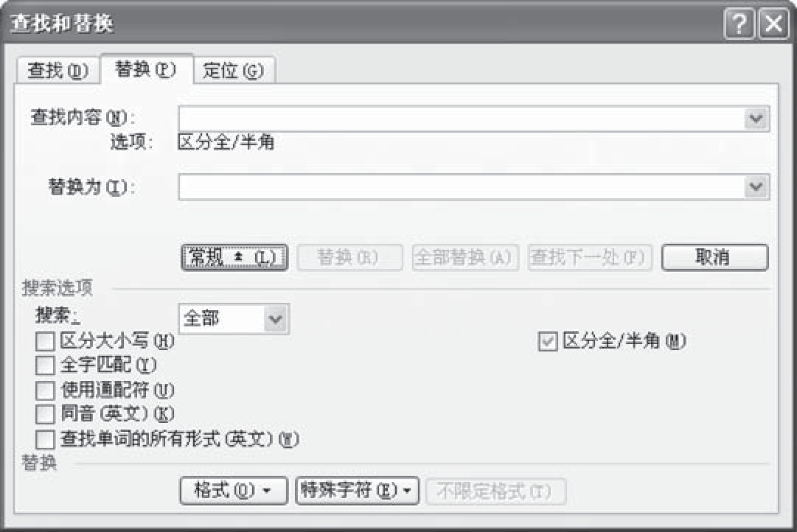The image size is (797, 532).
Task: Open the 定位 tab
Action: 234,70
